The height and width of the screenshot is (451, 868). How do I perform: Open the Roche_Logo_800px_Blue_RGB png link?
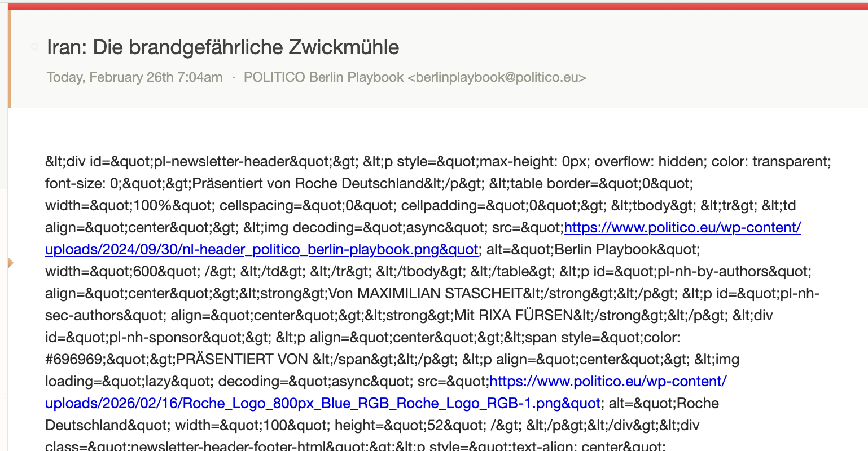(322, 404)
